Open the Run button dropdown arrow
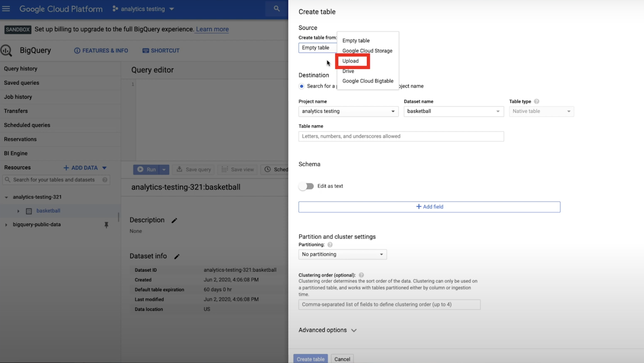Viewport: 644px width, 363px height. [164, 170]
